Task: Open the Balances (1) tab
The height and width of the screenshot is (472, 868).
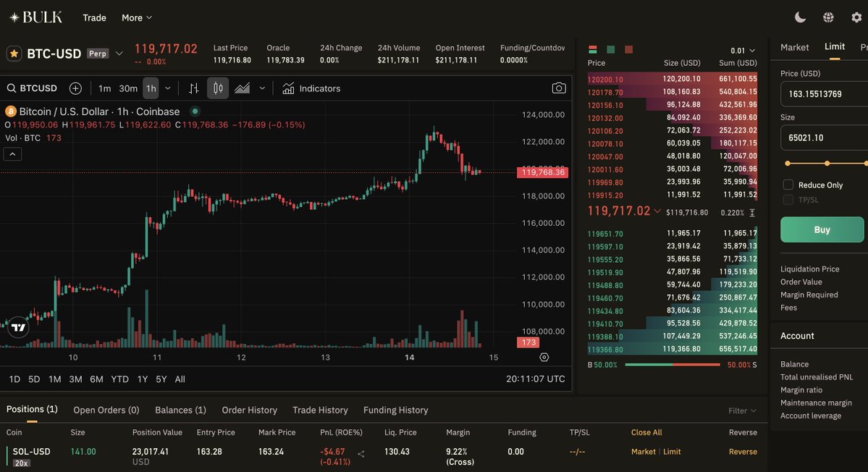Action: pos(180,410)
